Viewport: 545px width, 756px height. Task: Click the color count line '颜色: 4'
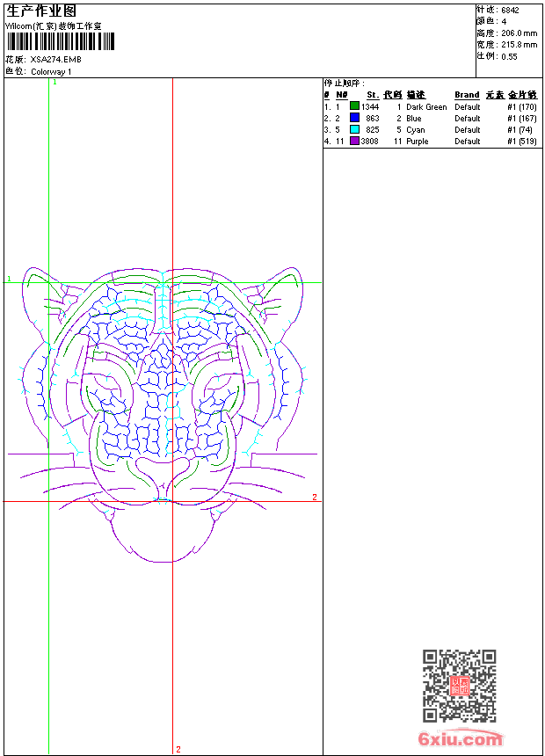tap(492, 22)
